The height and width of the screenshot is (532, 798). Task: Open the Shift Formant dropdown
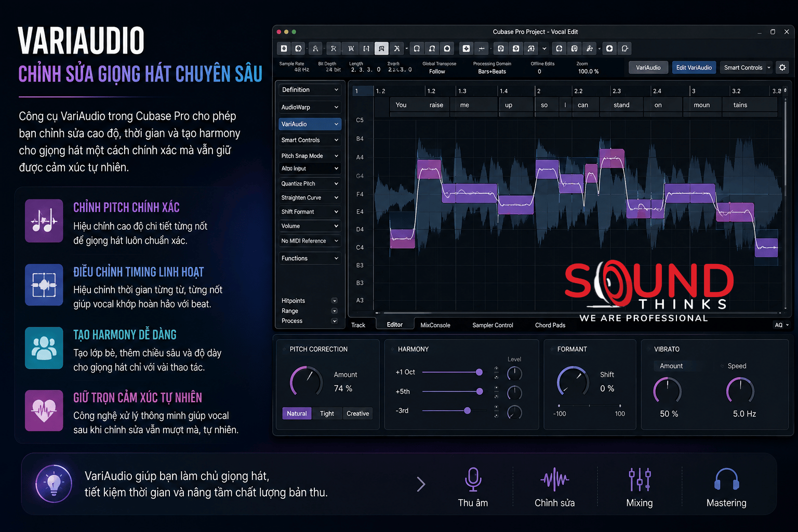[x=310, y=211]
